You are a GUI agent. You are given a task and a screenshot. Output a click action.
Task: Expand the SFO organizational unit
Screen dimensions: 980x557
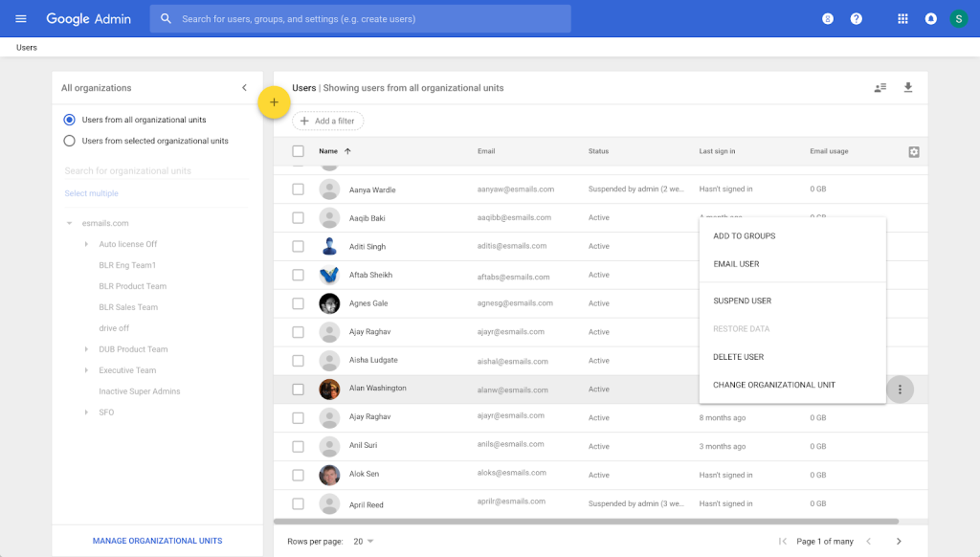coord(87,412)
